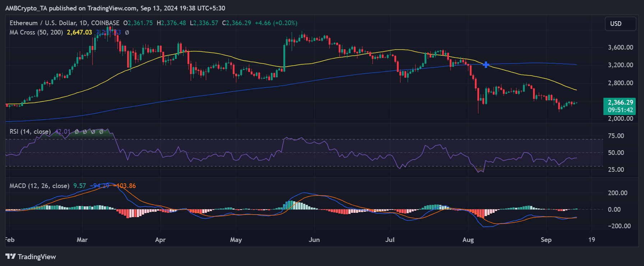
Task: Click the Mar date axis label
Action: coord(82,240)
